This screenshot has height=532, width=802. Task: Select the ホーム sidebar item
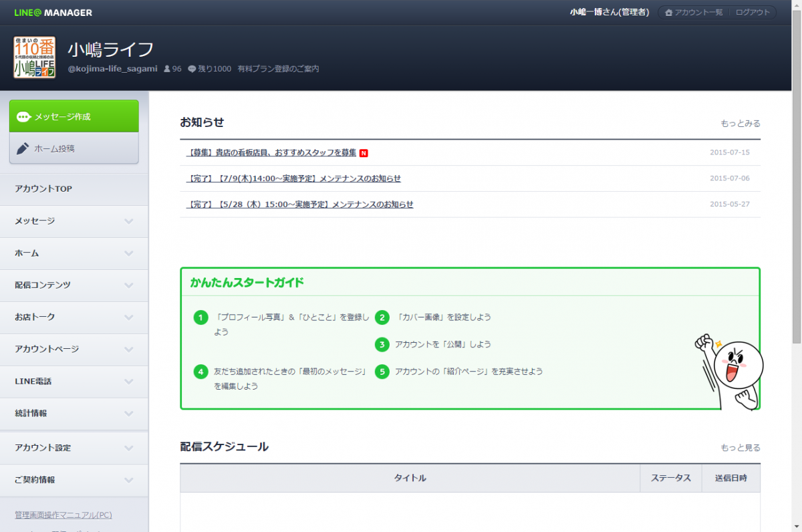(74, 253)
